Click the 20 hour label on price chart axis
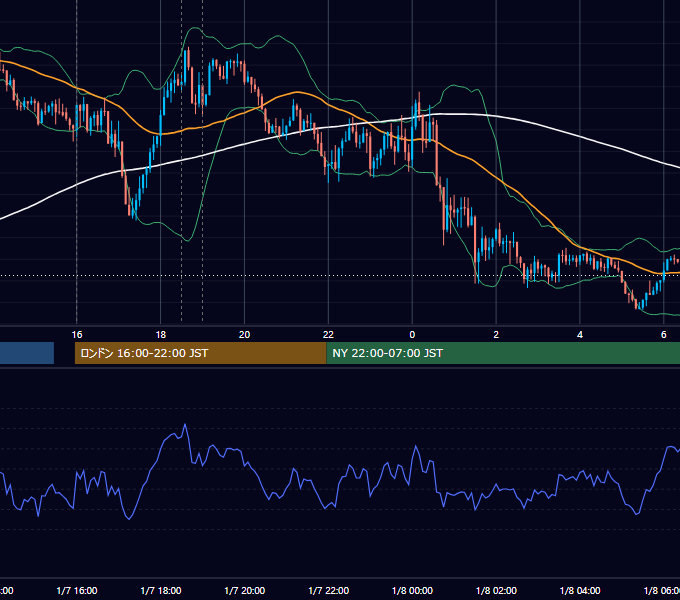 click(x=244, y=334)
